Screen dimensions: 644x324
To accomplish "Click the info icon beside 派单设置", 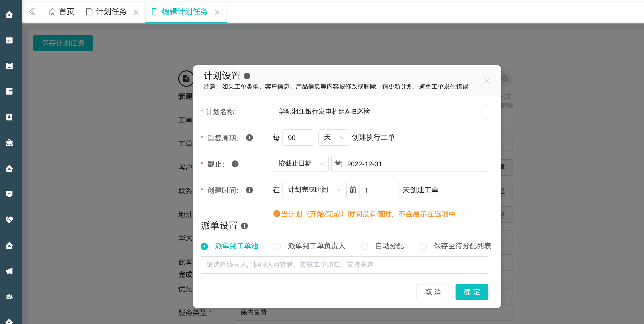I will pyautogui.click(x=244, y=226).
